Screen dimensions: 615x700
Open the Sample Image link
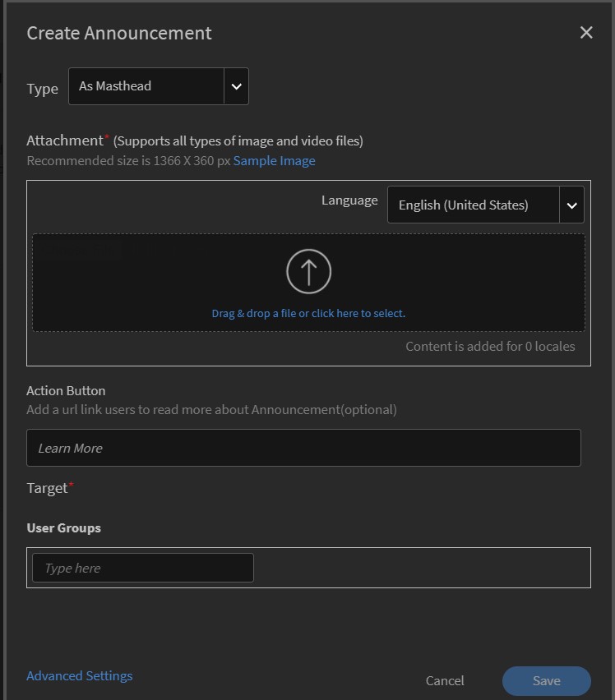tap(274, 161)
